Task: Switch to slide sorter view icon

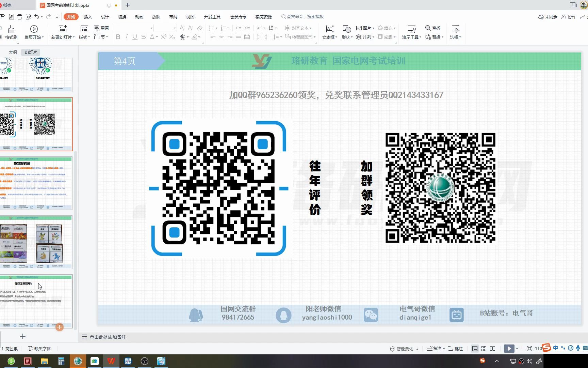Action: (484, 349)
